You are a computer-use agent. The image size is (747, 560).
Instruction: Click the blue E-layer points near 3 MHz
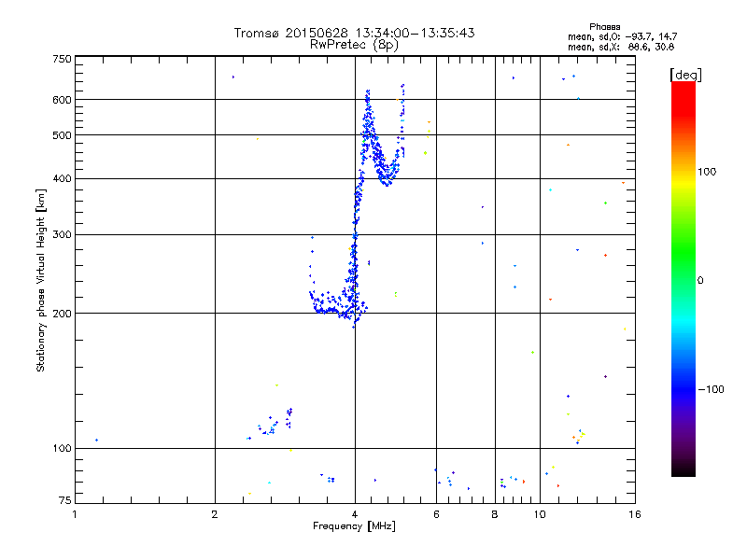(289, 418)
